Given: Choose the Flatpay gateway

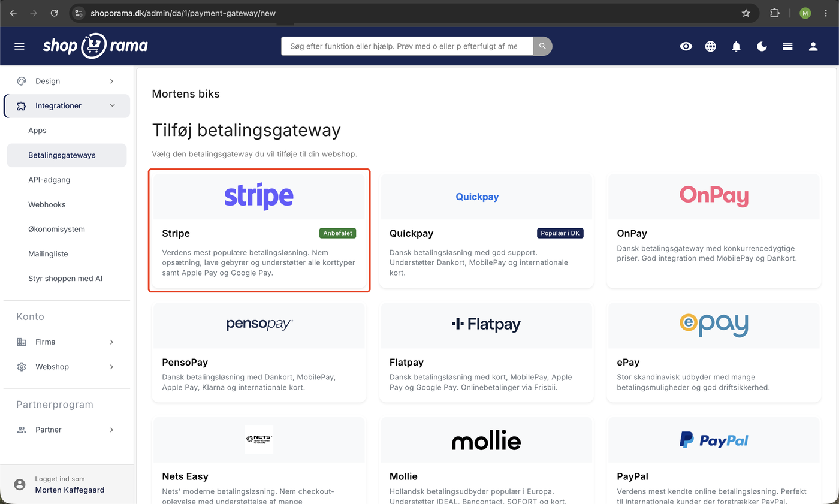Looking at the screenshot, I should [x=486, y=353].
